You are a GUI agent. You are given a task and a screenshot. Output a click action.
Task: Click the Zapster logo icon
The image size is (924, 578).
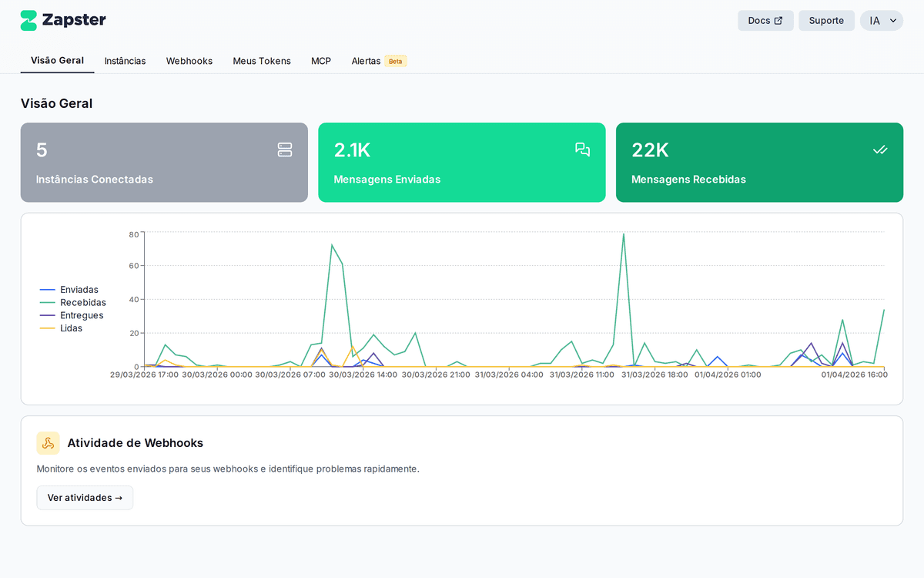tap(29, 19)
